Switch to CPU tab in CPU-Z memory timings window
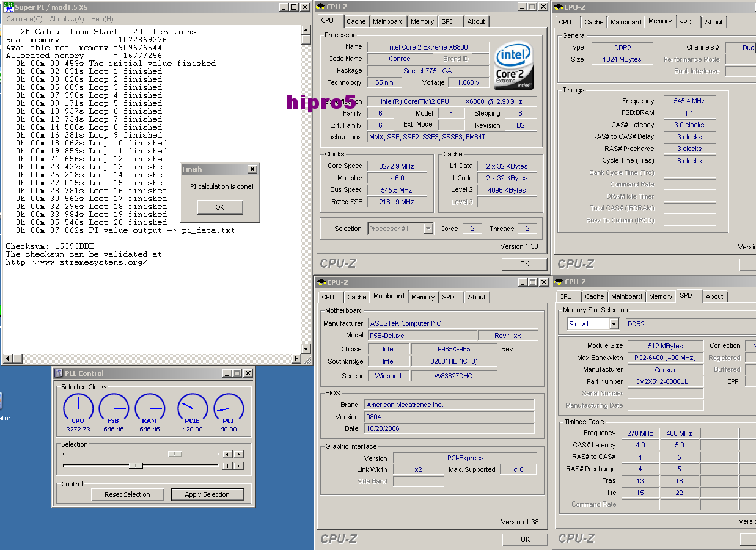The image size is (756, 550). [565, 22]
